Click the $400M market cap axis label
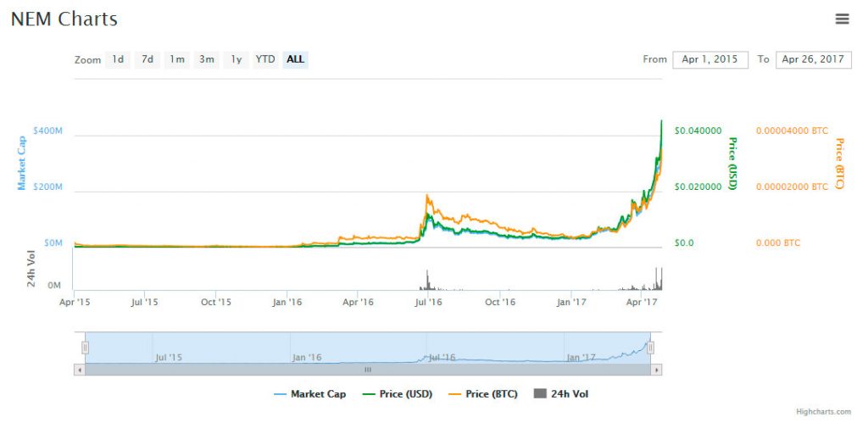Image resolution: width=868 pixels, height=423 pixels. click(47, 131)
